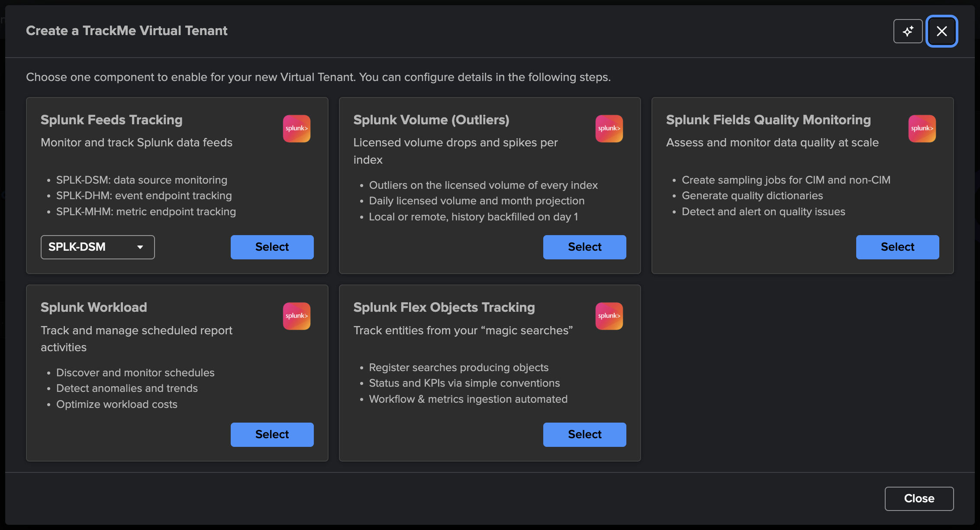Click 'Workflow & metrics ingestion automated' bullet
This screenshot has height=530, width=980.
click(x=468, y=399)
